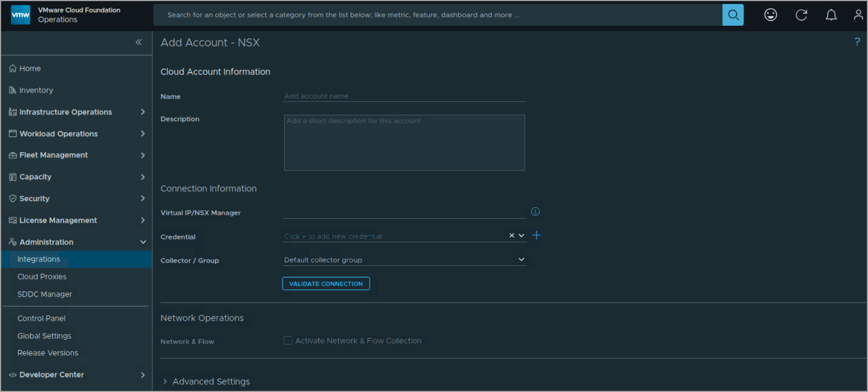Expand Capacity menu chevron
The width and height of the screenshot is (868, 392).
(143, 177)
